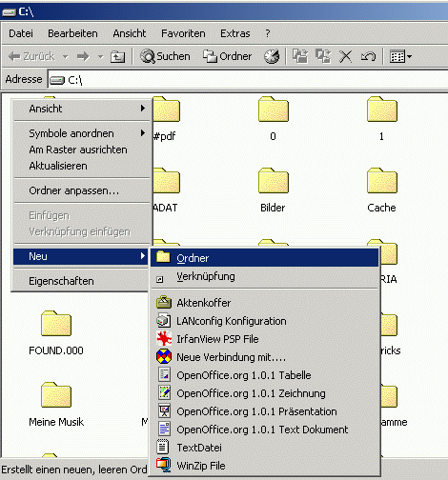Viewport: 448px width, 480px height.
Task: Select Ordner in the Neu submenu
Action: tap(265, 258)
